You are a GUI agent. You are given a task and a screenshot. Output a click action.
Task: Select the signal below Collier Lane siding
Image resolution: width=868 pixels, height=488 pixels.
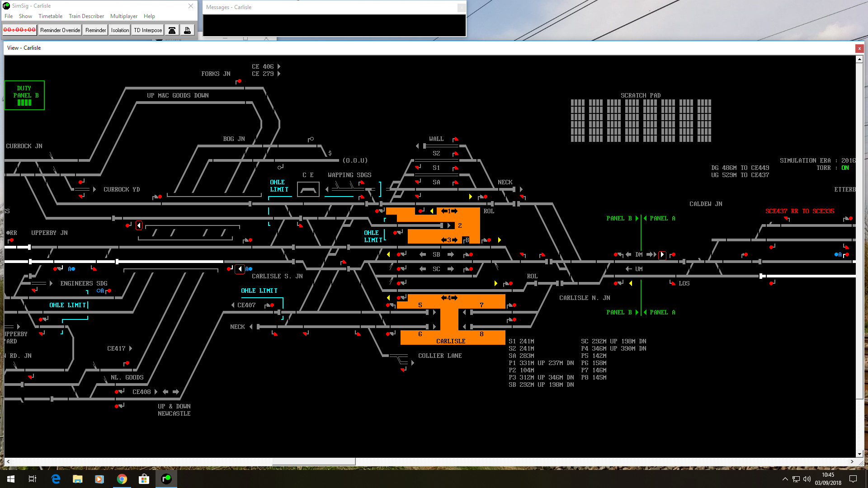coord(403,370)
